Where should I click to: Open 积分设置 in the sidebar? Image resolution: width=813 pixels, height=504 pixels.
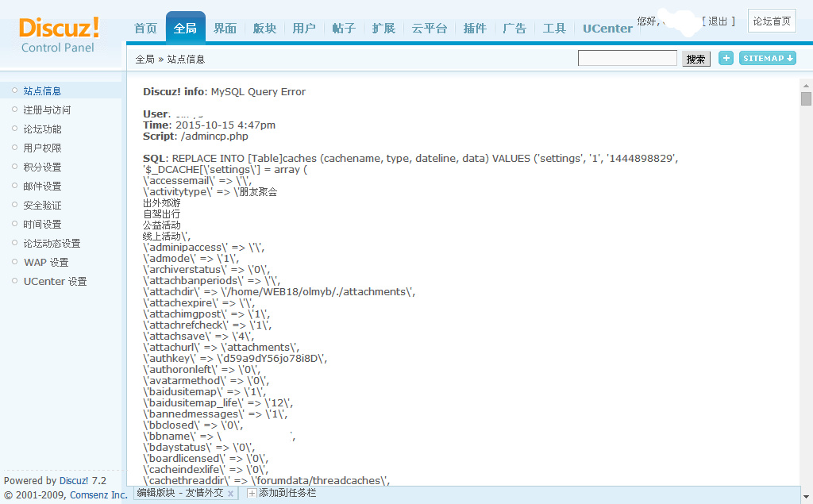coord(43,167)
